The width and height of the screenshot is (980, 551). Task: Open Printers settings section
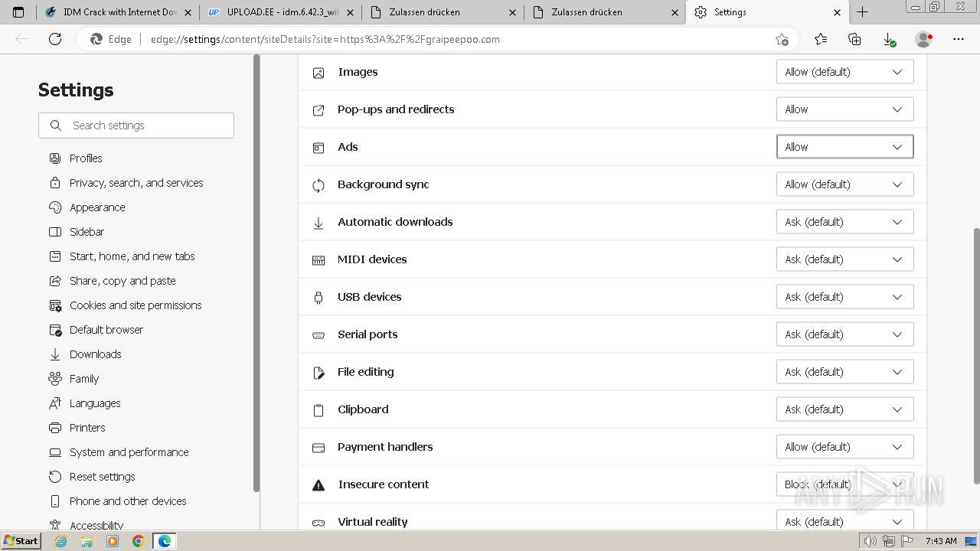(87, 428)
